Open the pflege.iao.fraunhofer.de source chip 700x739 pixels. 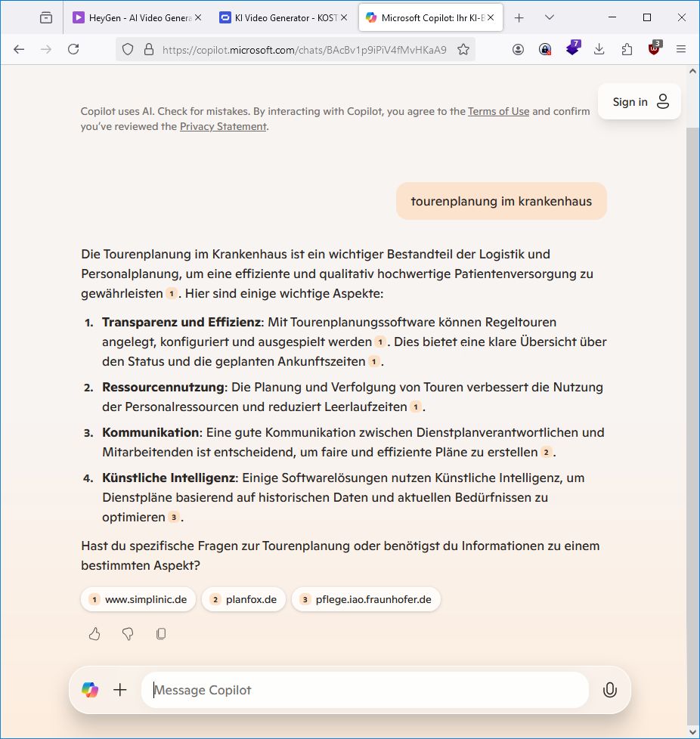tap(367, 599)
